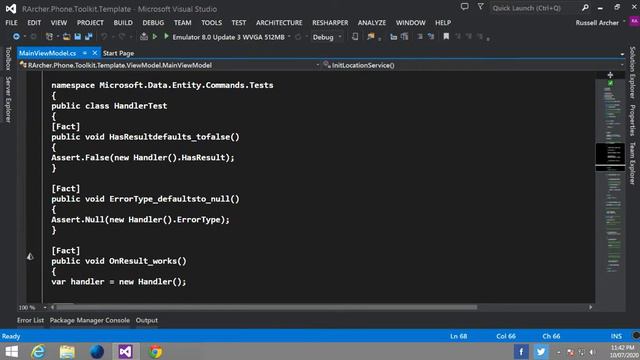Open the Package Manager Console tab
The image size is (640, 360).
(90, 320)
